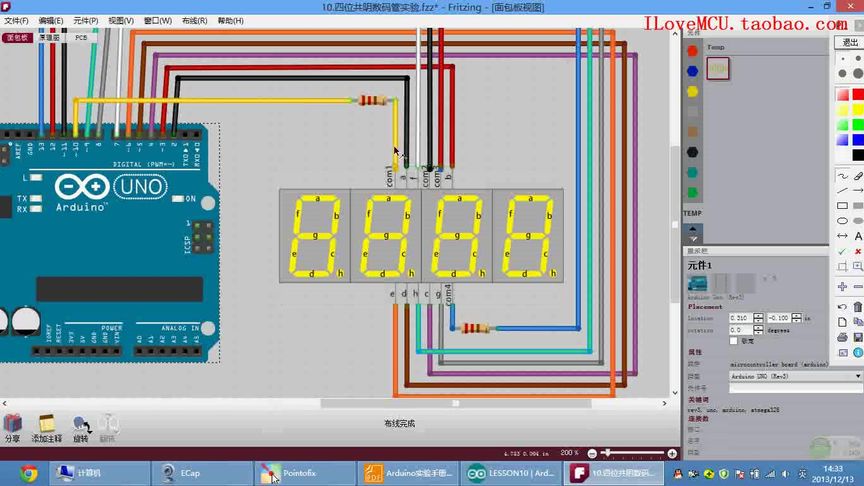Image resolution: width=864 pixels, height=486 pixels.
Task: Click the location X value stepper arrows
Action: (758, 318)
